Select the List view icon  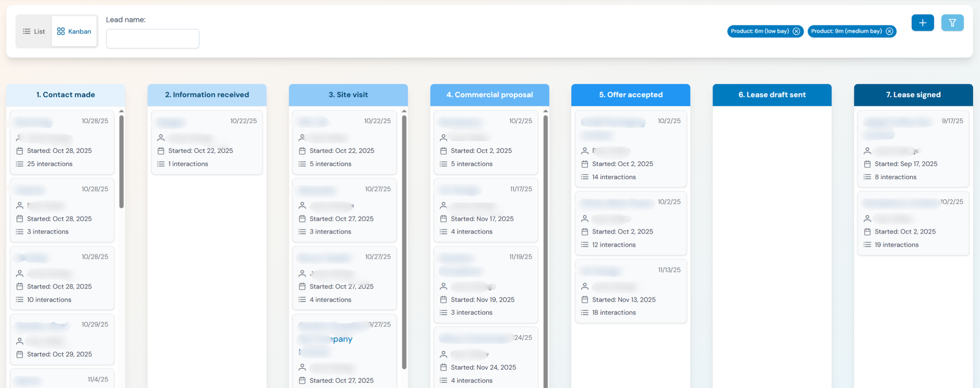tap(26, 31)
